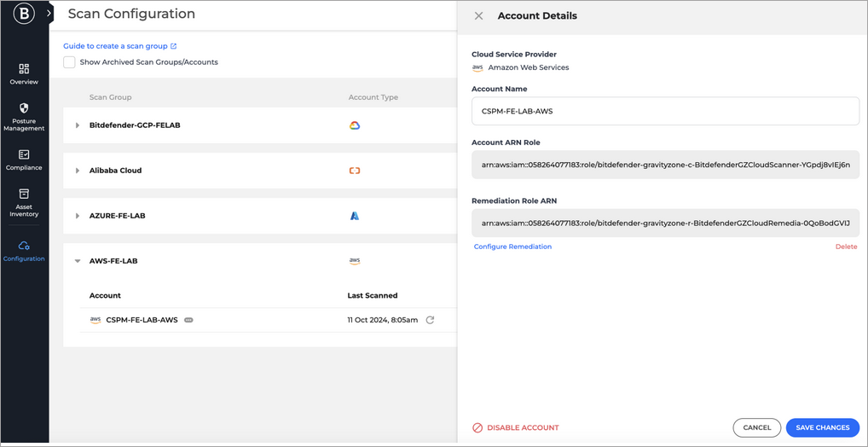Click the AWS icon in AWS-FE-LAB row
The width and height of the screenshot is (868, 447).
(x=355, y=261)
